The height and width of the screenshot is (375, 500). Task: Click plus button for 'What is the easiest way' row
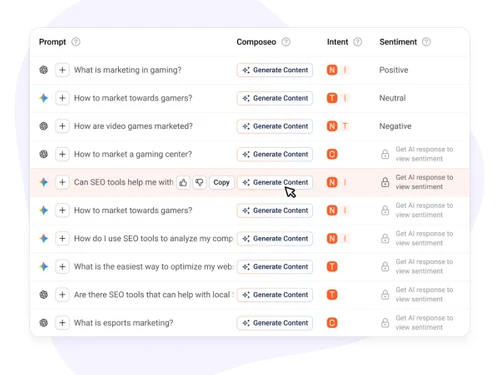pyautogui.click(x=62, y=266)
